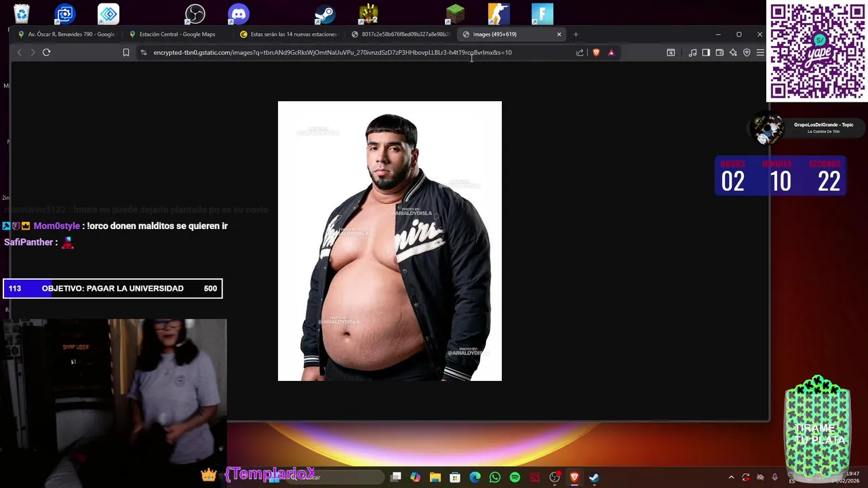868x488 pixels.
Task: Open File Explorer from the taskbar
Action: click(435, 477)
